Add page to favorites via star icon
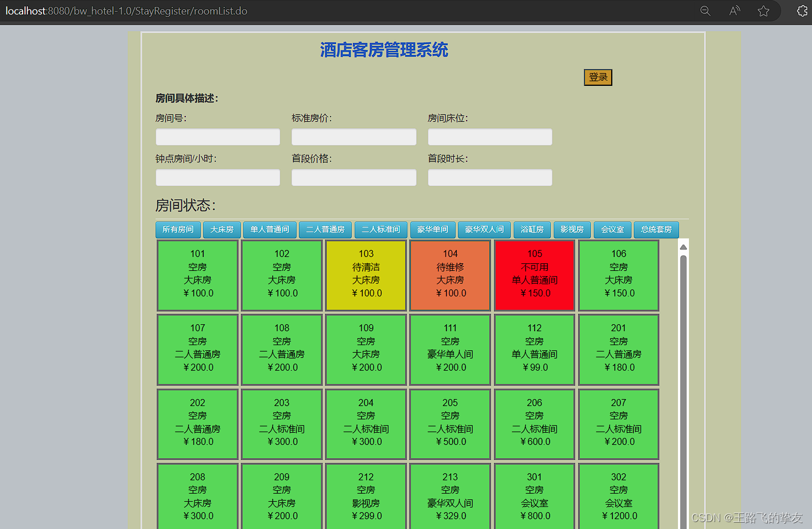This screenshot has height=529, width=812. pos(763,10)
